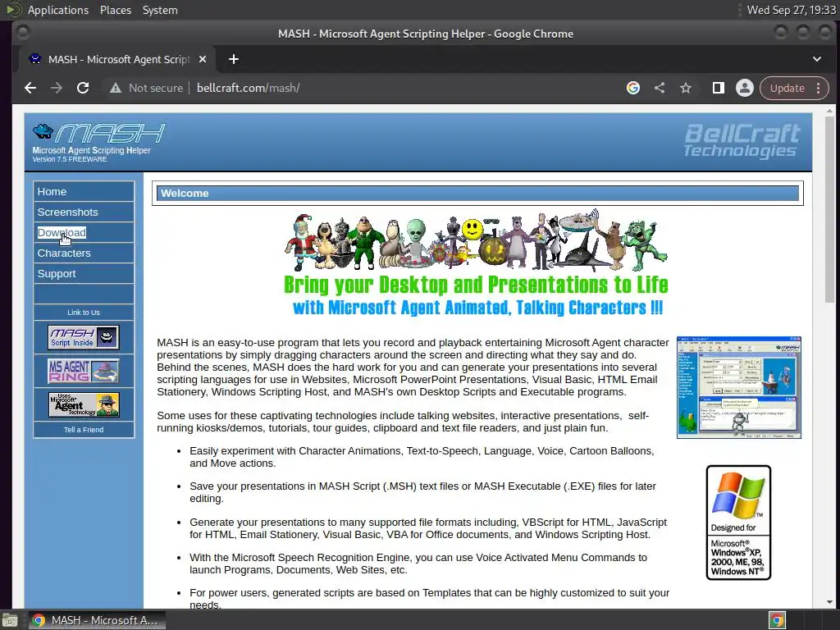The height and width of the screenshot is (630, 840).
Task: Click the Bring your Desktop and Presentations to Life headline
Action: (x=476, y=285)
